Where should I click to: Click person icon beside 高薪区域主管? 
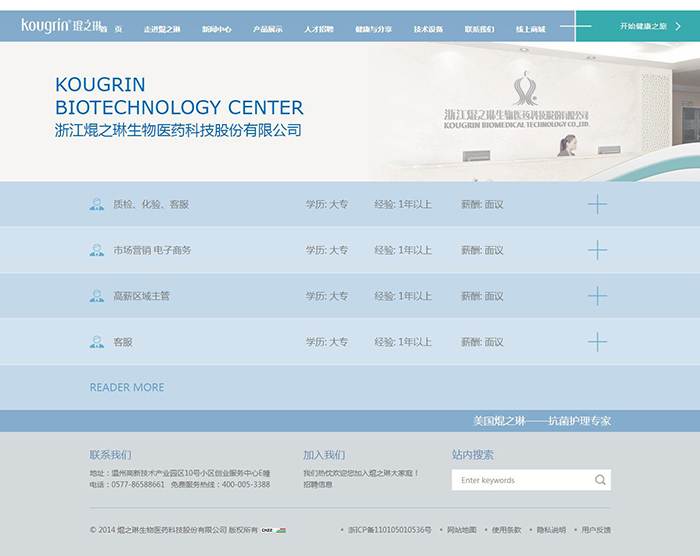(97, 296)
